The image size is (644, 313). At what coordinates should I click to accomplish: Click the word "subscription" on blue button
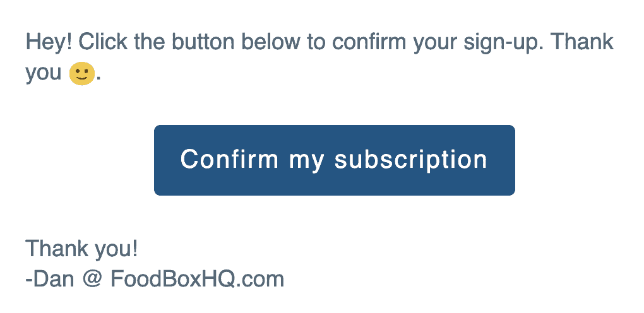click(411, 160)
